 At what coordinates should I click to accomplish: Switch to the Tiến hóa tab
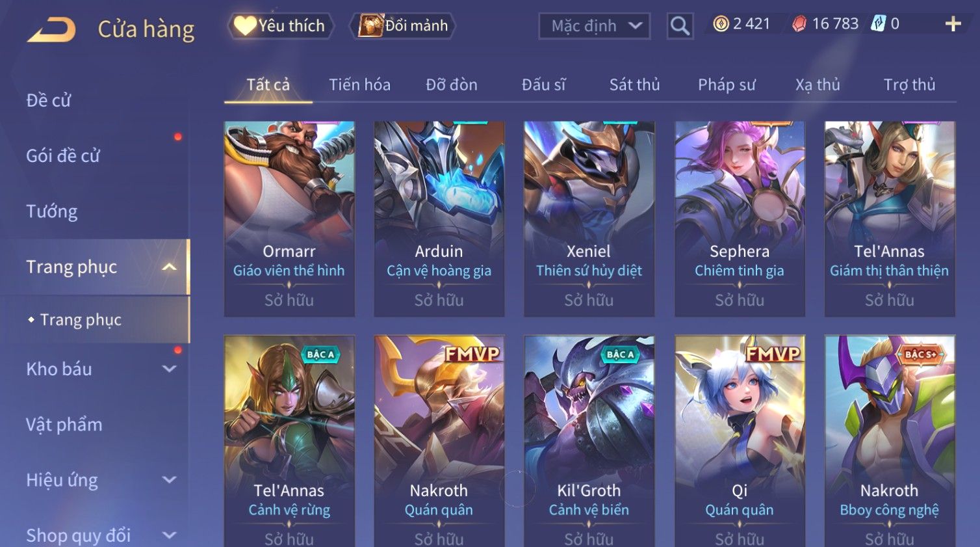pyautogui.click(x=359, y=85)
